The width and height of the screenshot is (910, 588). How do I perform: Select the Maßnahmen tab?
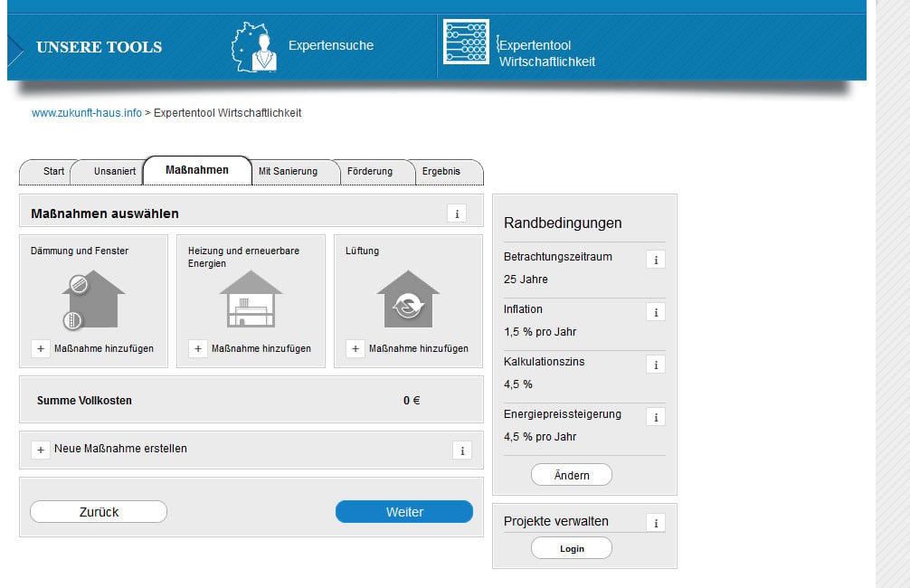coord(197,170)
